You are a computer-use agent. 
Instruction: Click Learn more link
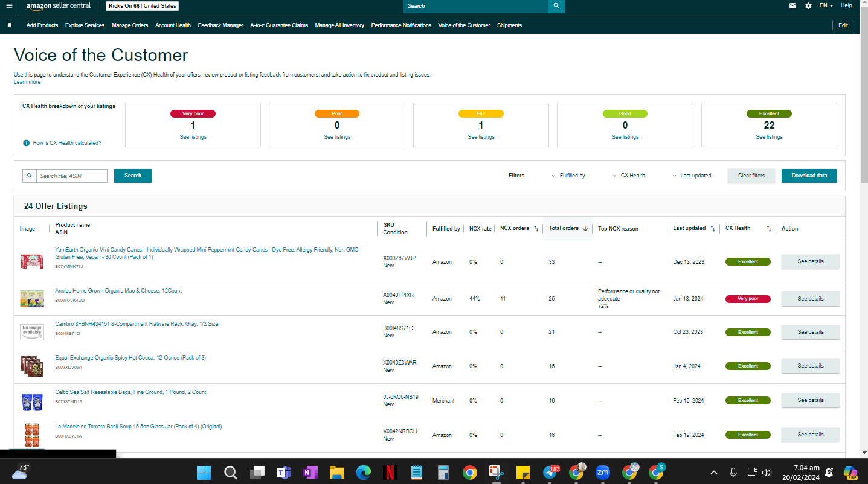click(x=27, y=82)
